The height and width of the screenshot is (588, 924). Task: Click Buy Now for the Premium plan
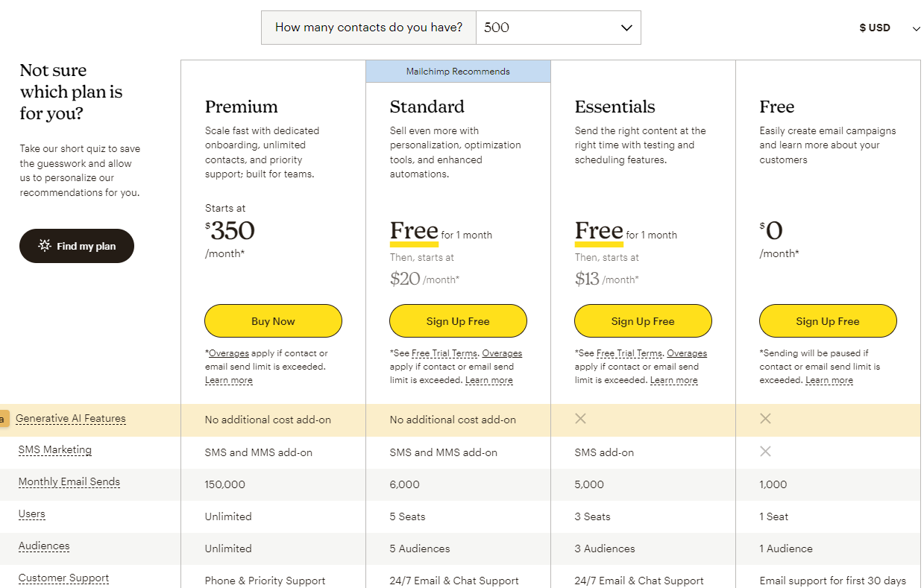click(x=273, y=321)
